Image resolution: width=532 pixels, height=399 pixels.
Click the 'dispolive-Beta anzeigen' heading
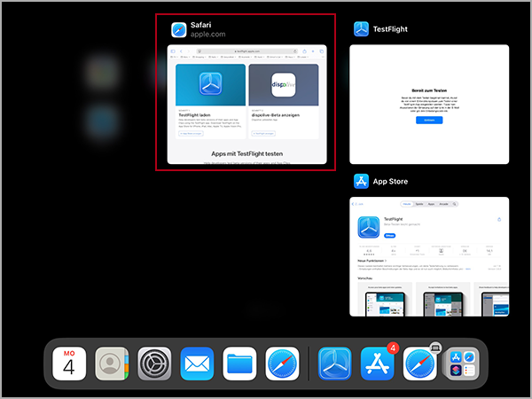coord(276,115)
